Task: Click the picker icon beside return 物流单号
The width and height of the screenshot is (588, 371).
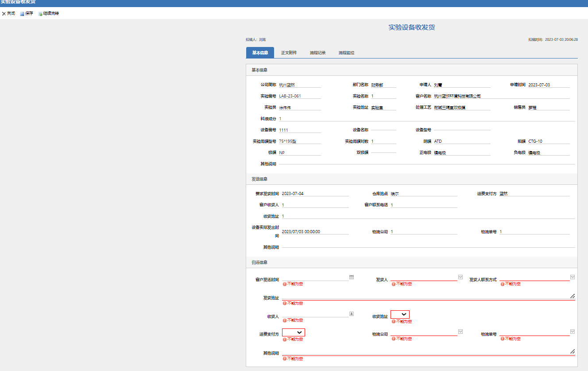Action: (x=573, y=331)
